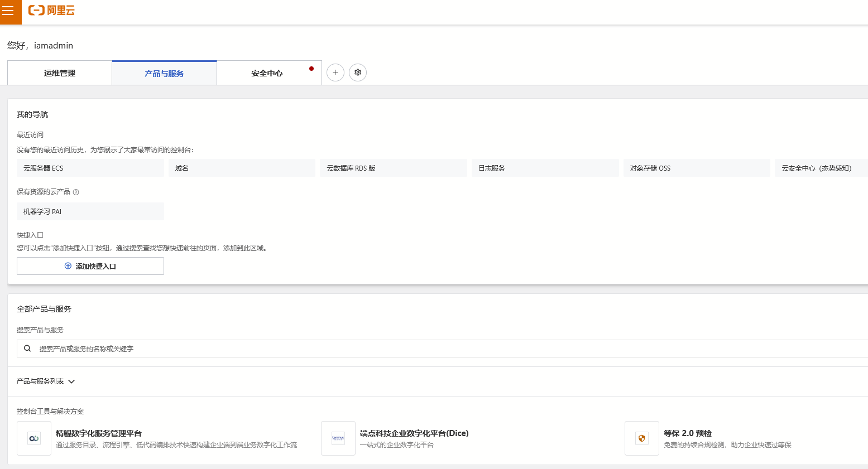This screenshot has width=868, height=469.
Task: Click 等保 2.0 预检 title
Action: (x=688, y=433)
